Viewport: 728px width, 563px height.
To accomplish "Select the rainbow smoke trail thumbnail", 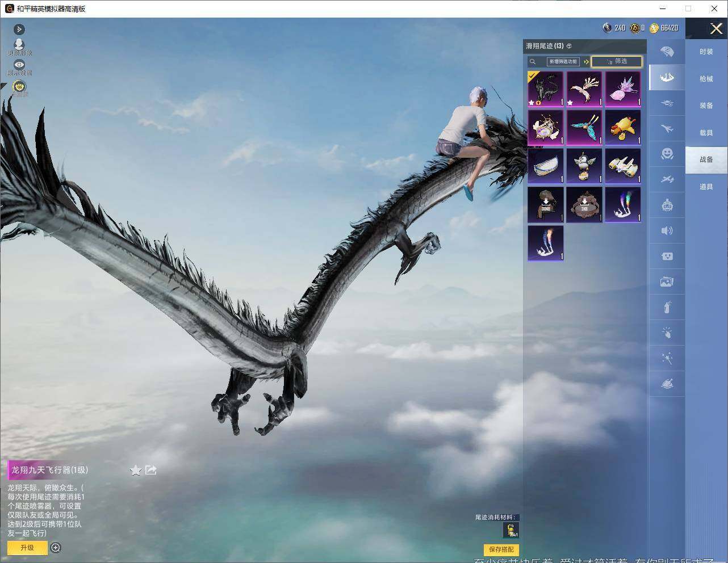I will tap(623, 204).
